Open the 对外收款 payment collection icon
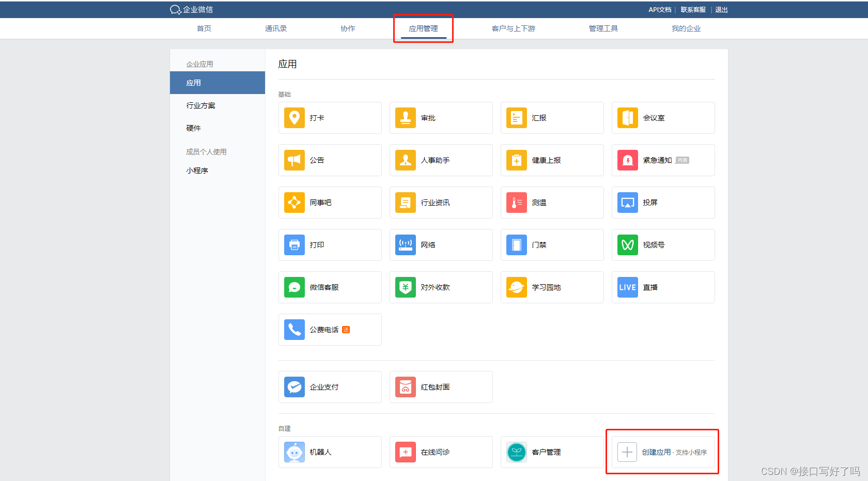The width and height of the screenshot is (868, 481). coord(406,287)
